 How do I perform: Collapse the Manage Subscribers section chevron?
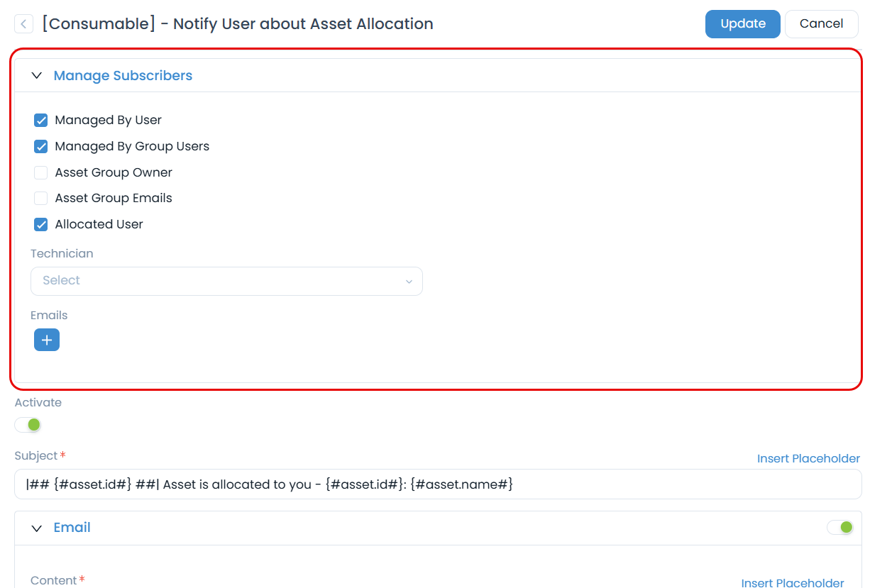pos(37,76)
